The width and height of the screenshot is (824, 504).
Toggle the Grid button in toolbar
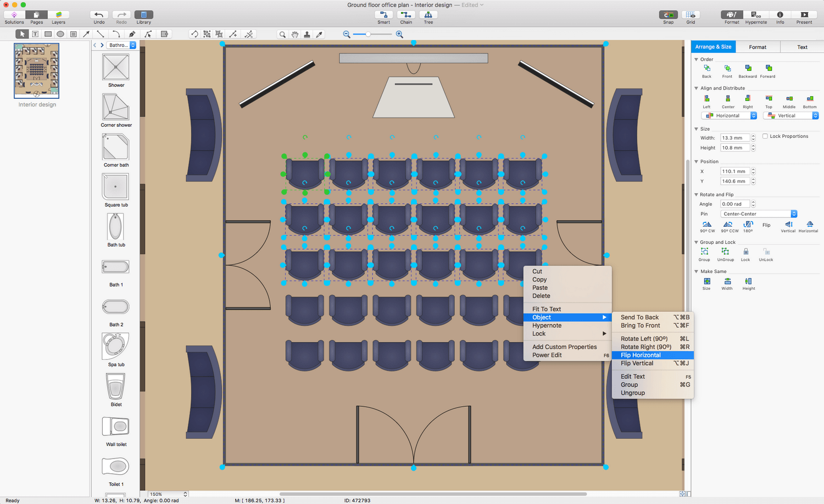pyautogui.click(x=691, y=15)
